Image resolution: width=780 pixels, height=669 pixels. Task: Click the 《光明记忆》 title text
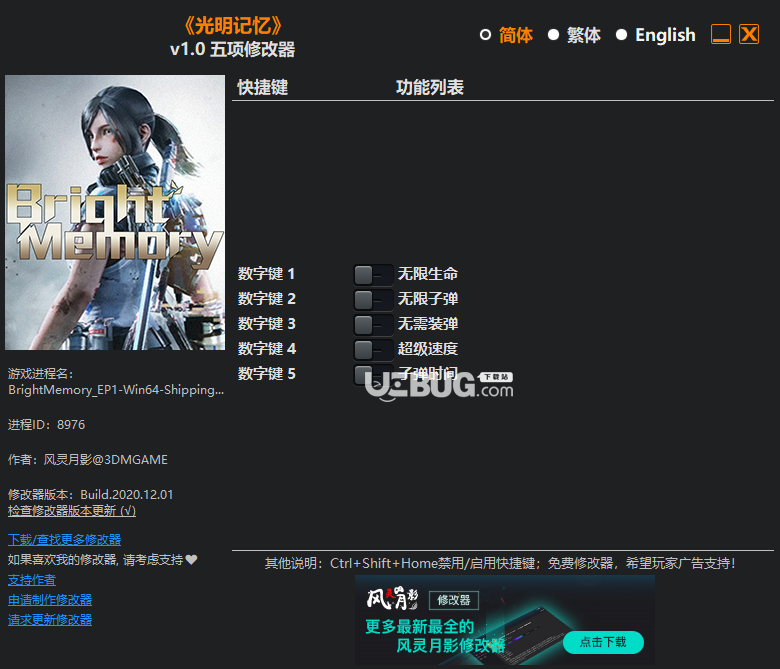[233, 25]
